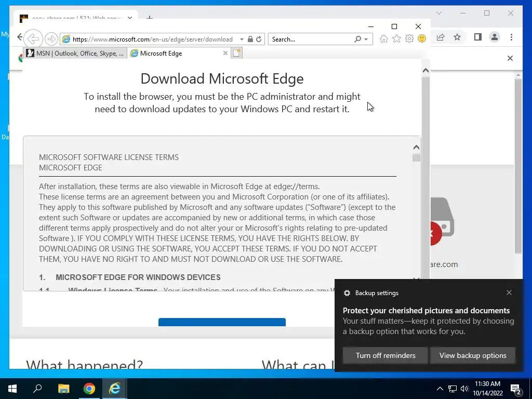Click the IE page scrollbar up arrow

426,71
